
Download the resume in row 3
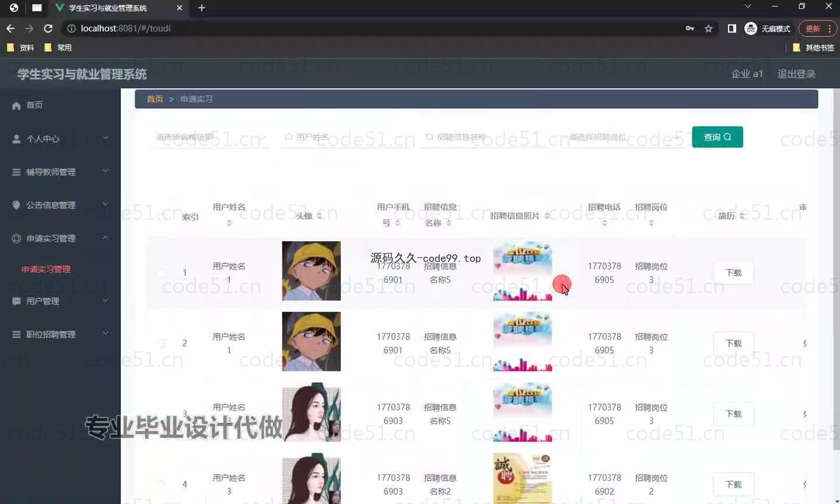point(734,414)
